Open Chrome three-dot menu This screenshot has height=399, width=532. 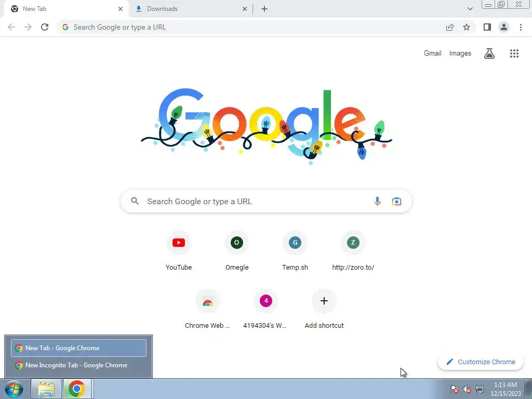click(521, 27)
